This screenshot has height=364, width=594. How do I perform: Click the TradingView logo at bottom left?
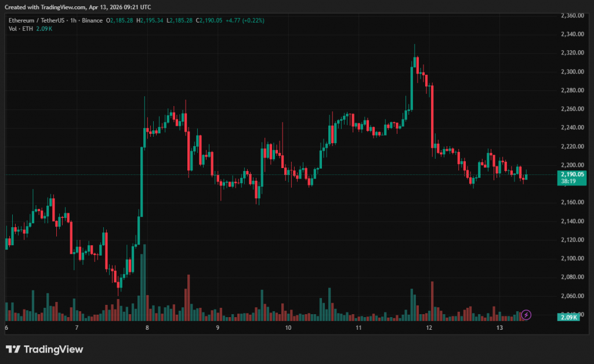[45, 349]
